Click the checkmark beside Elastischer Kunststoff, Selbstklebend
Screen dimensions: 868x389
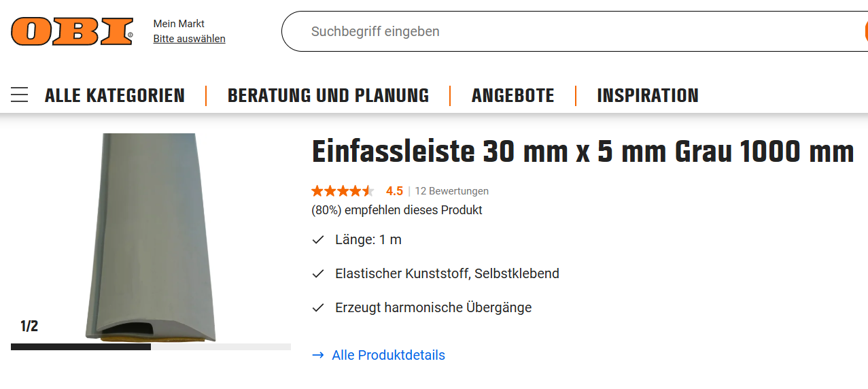317,273
